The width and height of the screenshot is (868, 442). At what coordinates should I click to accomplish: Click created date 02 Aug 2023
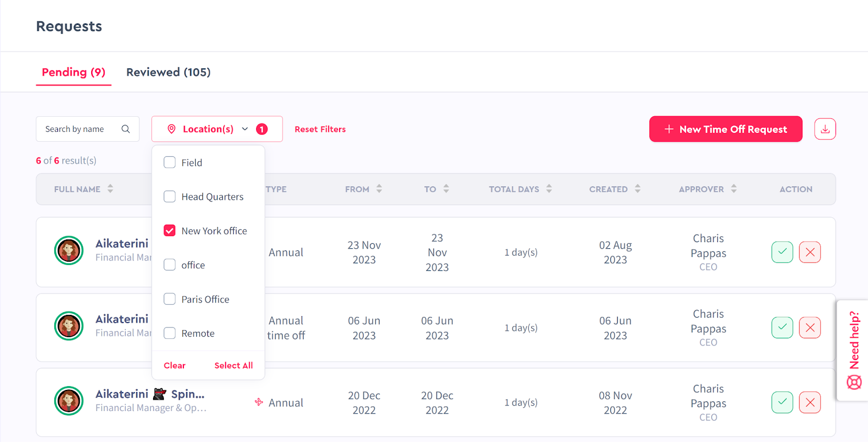click(x=615, y=252)
